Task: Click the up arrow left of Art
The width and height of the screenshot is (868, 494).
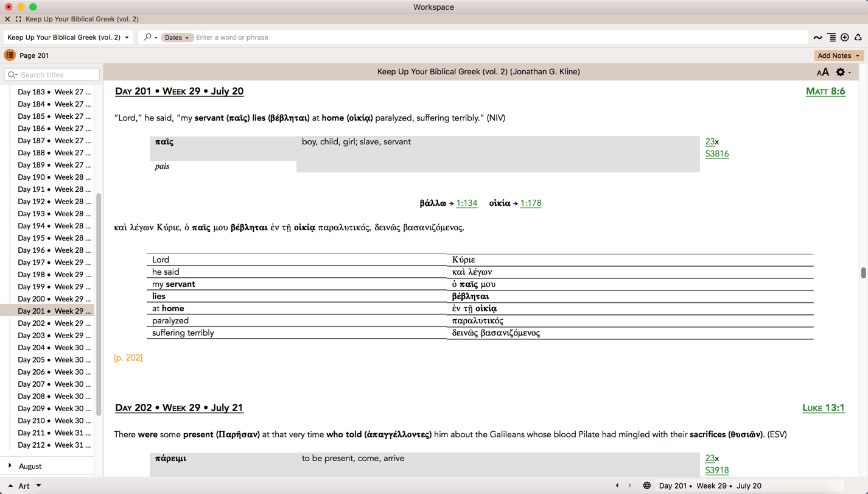Action: click(10, 486)
